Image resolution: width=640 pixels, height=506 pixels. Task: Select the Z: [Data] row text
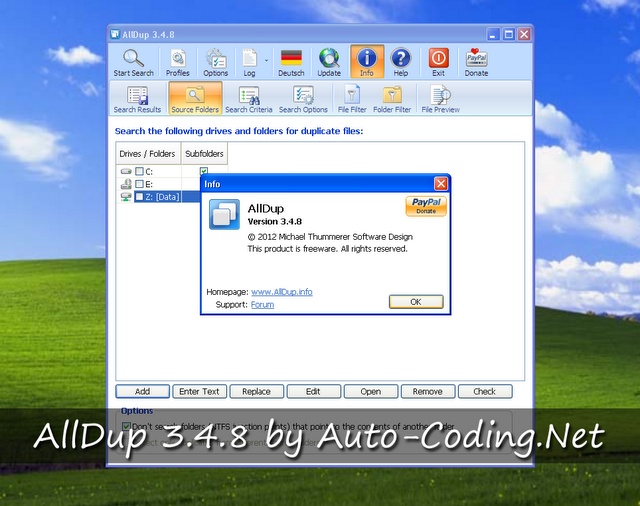coord(162,197)
